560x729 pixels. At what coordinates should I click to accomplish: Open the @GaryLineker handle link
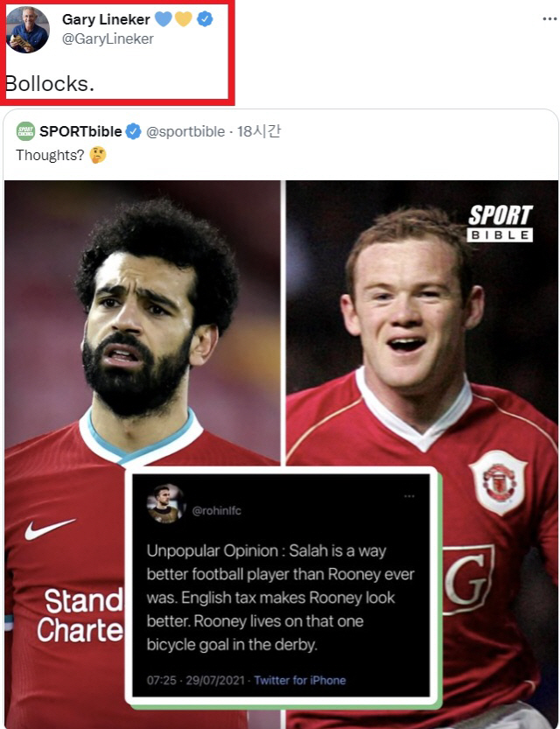pos(108,39)
